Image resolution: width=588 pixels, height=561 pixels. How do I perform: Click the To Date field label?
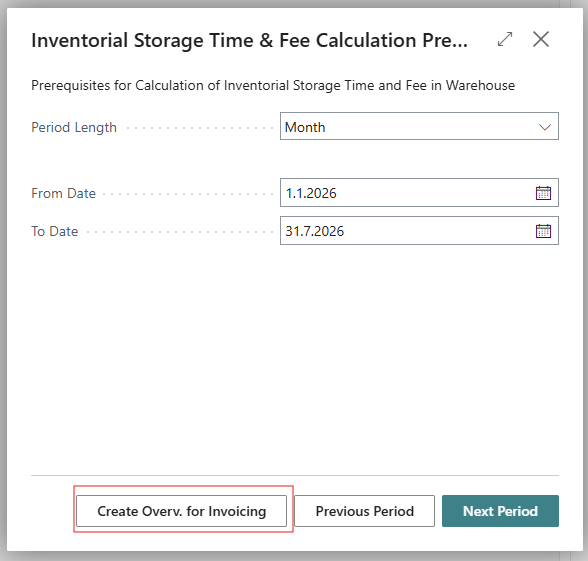(x=55, y=231)
